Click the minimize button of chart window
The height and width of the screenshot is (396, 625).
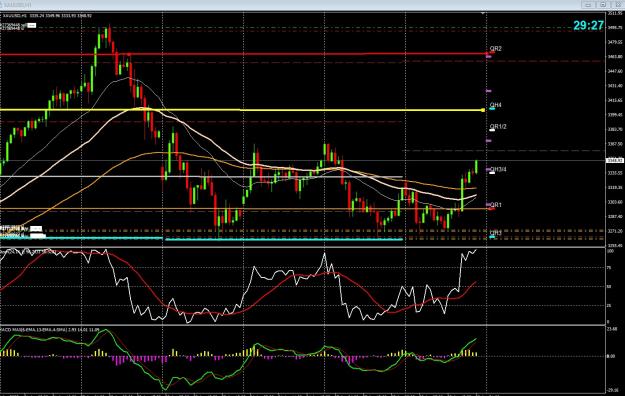pos(588,5)
